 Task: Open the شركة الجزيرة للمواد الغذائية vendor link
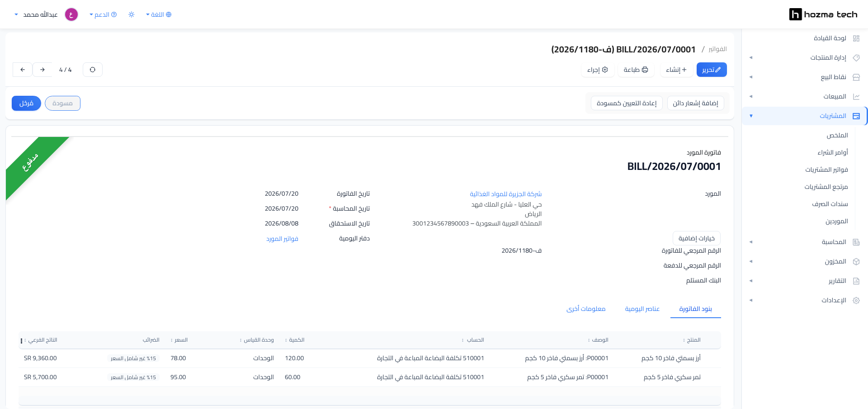pyautogui.click(x=505, y=194)
